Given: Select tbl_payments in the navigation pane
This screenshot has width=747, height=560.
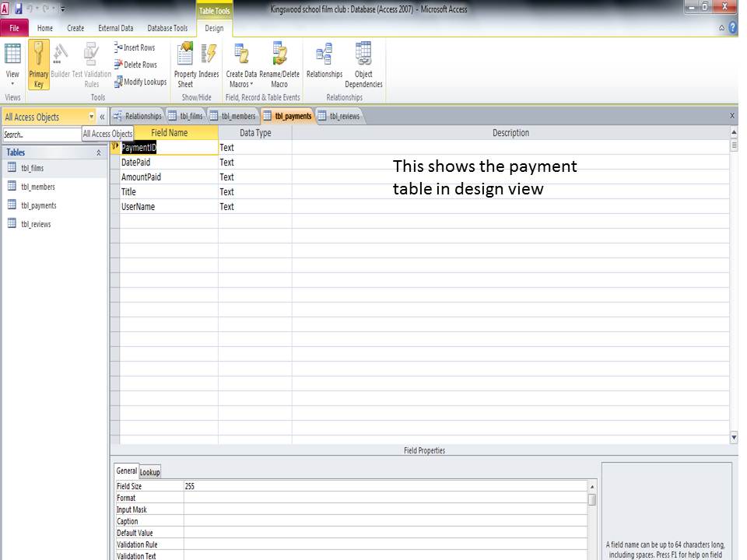Looking at the screenshot, I should pos(39,205).
